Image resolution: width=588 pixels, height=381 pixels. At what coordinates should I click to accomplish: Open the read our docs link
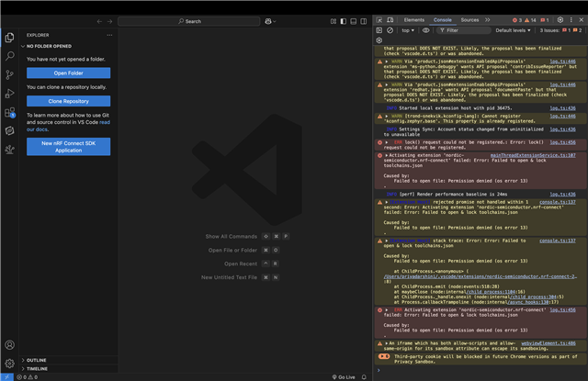[x=68, y=126]
